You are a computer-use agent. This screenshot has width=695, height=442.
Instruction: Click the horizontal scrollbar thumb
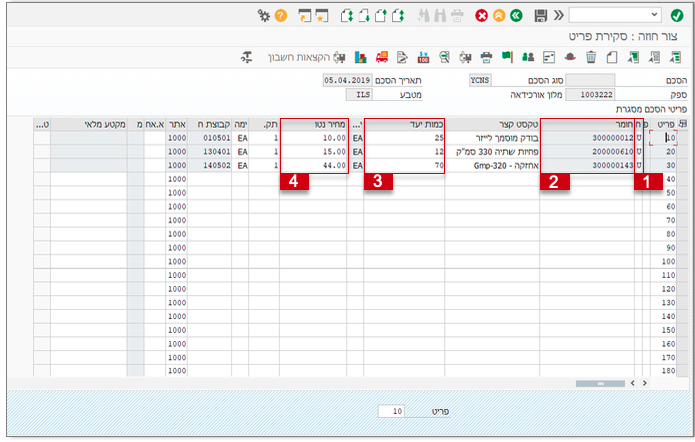pyautogui.click(x=600, y=383)
